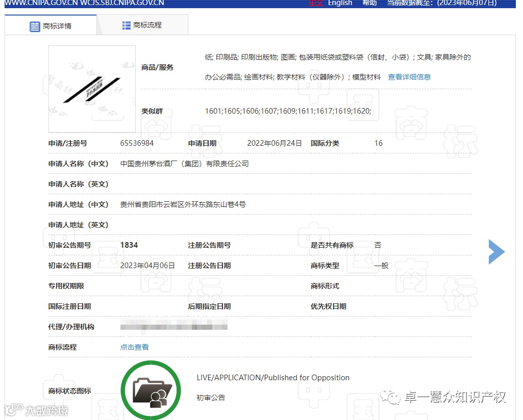
Task: Select shared trademark value 否
Action: click(x=378, y=245)
